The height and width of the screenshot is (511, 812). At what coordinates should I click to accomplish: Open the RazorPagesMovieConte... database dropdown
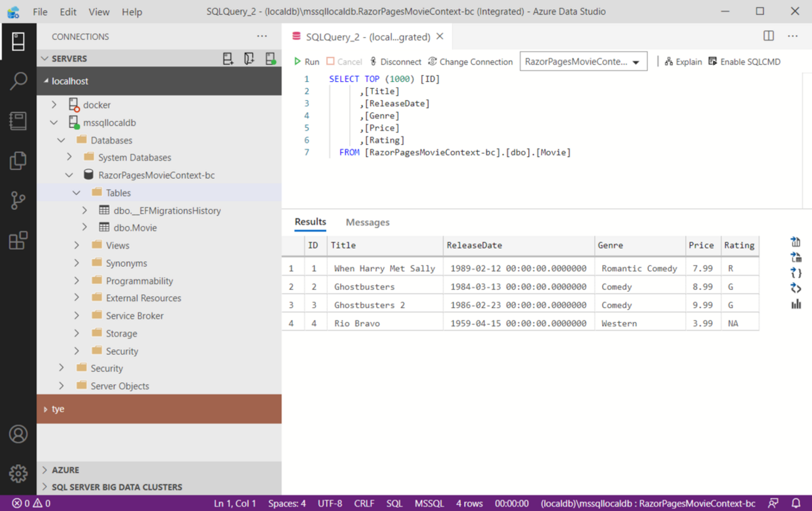[x=583, y=62]
